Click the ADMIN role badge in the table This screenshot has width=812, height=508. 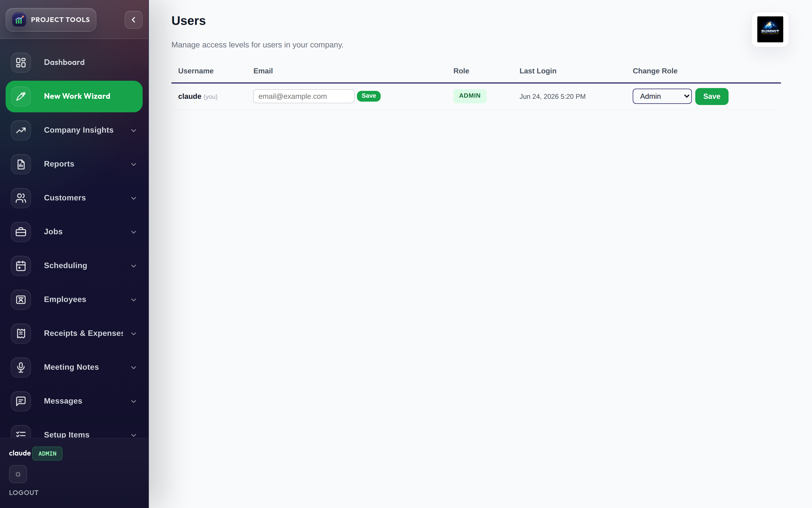(470, 96)
